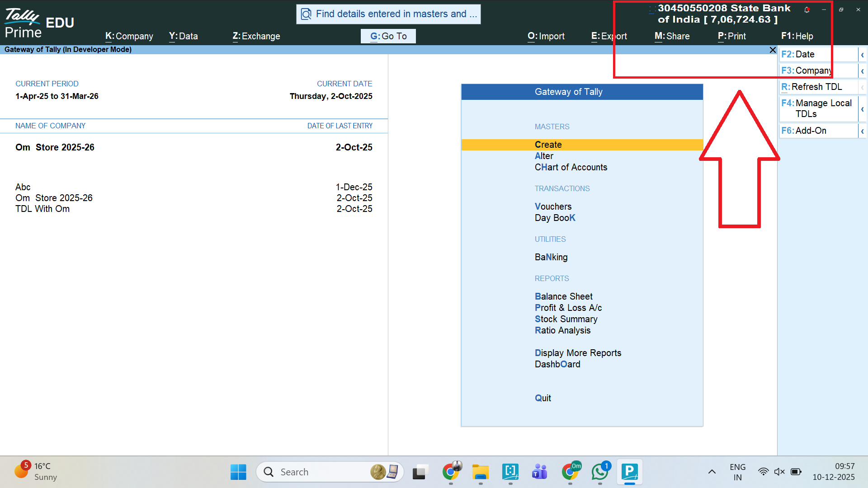
Task: Expand chevron beside F2: Date
Action: [x=862, y=55]
